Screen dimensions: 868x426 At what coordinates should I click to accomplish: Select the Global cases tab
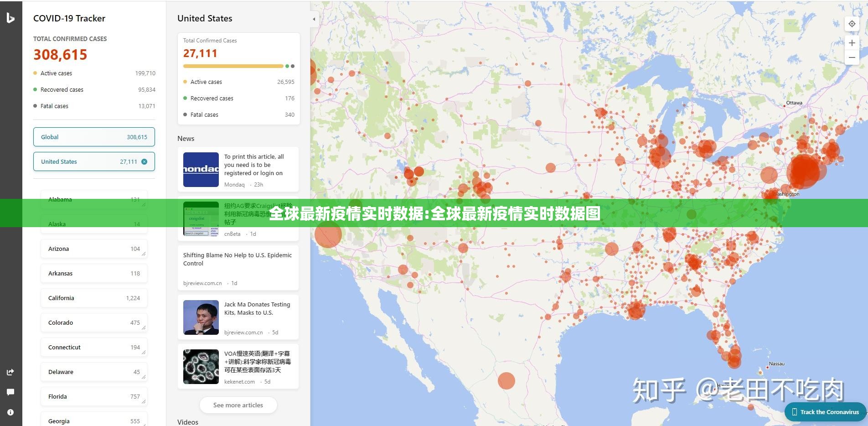pyautogui.click(x=94, y=137)
